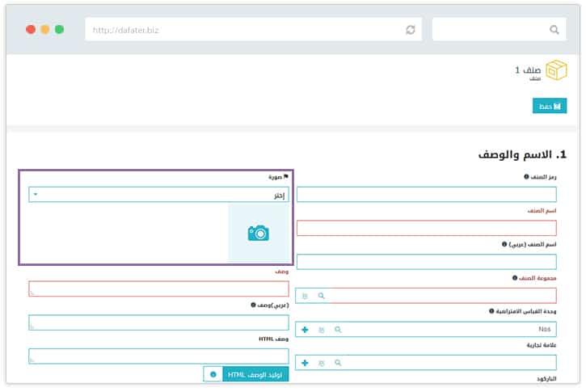
Task: Open list icon in brand field
Action: click(321, 363)
